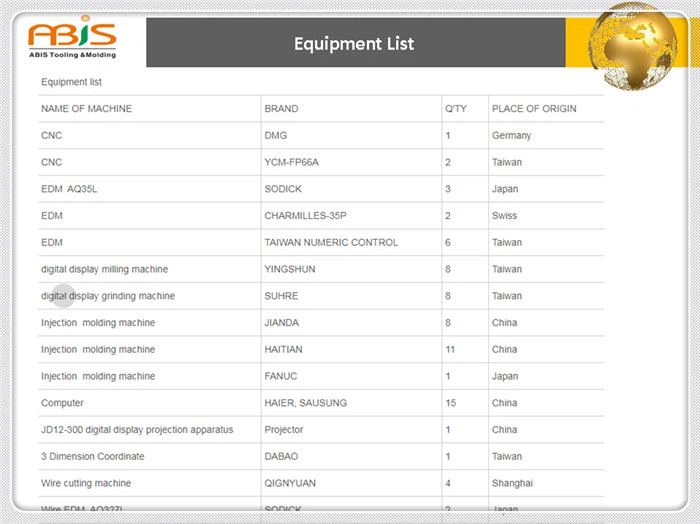Select the HAITIAN brand cell

tap(283, 350)
